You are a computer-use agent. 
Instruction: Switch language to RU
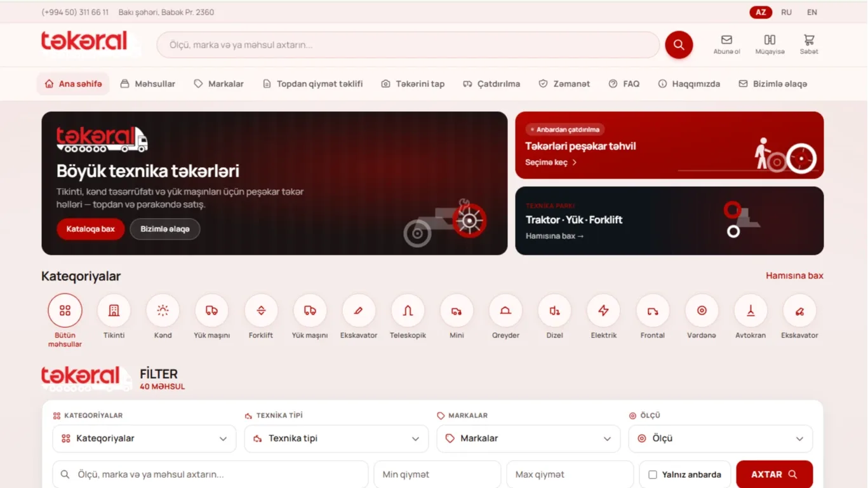point(786,12)
